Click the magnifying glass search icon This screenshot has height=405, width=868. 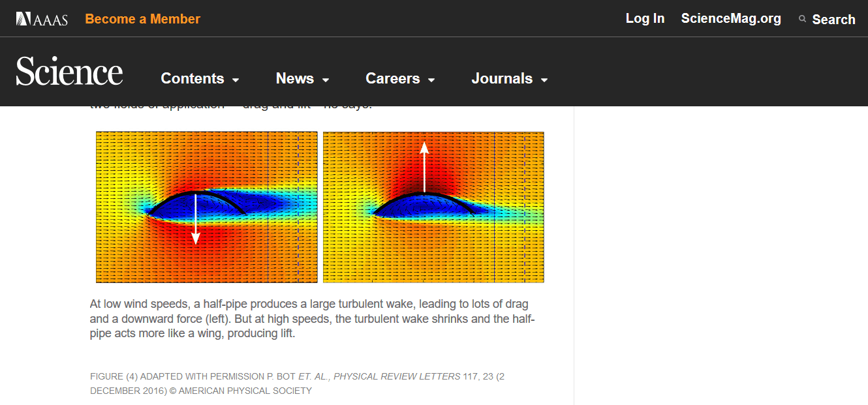pos(802,19)
